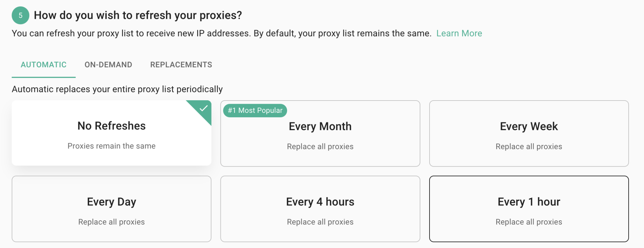Click the proxy list refresh description sentence

click(221, 33)
